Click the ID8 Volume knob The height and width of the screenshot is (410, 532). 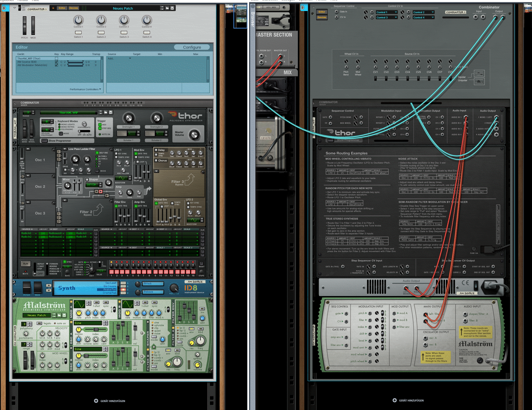[174, 288]
